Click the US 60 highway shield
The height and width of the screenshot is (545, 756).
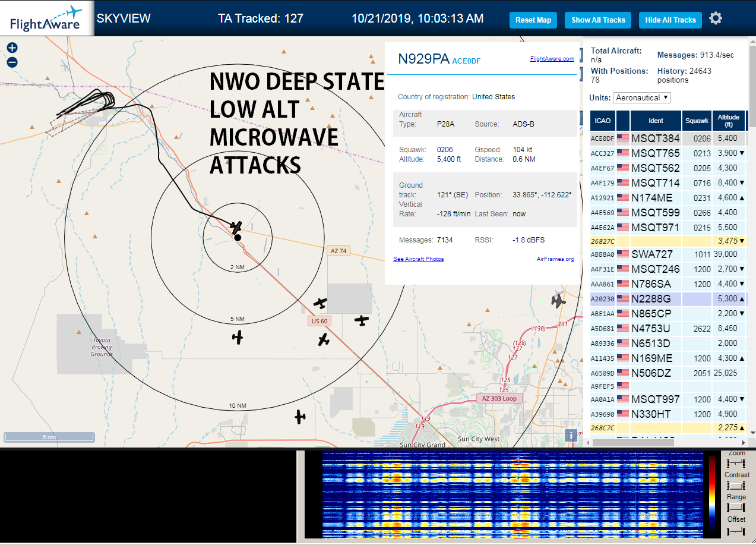318,322
